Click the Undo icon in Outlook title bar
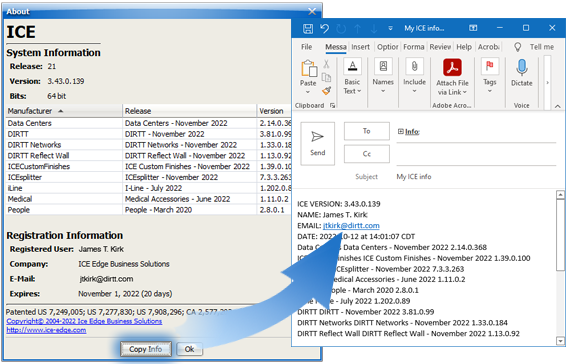This screenshot has height=364, width=571. pos(324,28)
